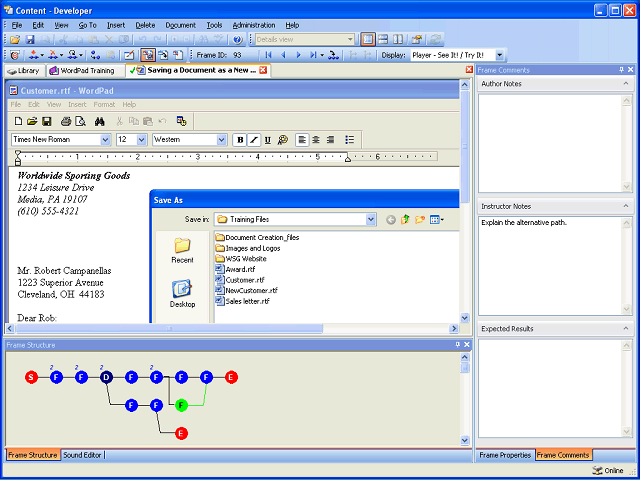Toggle Bullets in WordPad format bar
This screenshot has height=480, width=640.
click(349, 140)
